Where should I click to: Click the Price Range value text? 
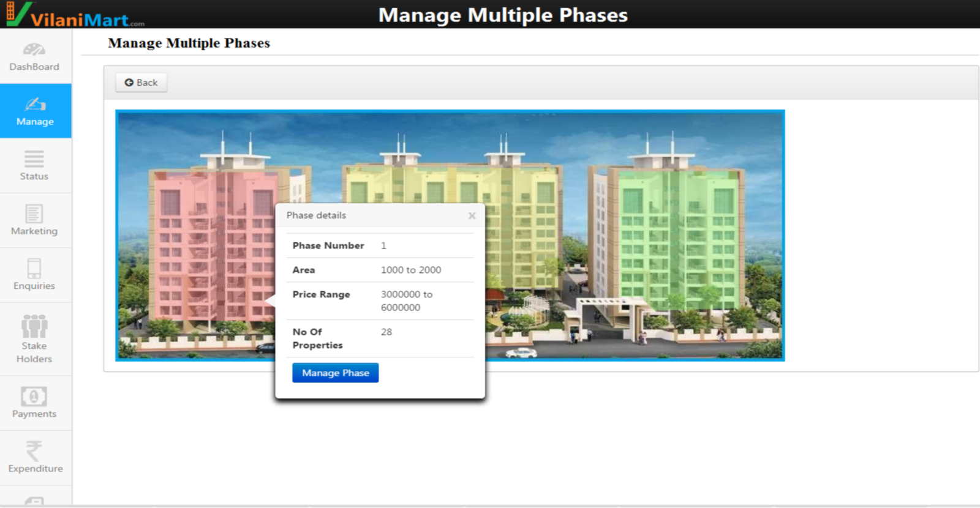click(406, 301)
